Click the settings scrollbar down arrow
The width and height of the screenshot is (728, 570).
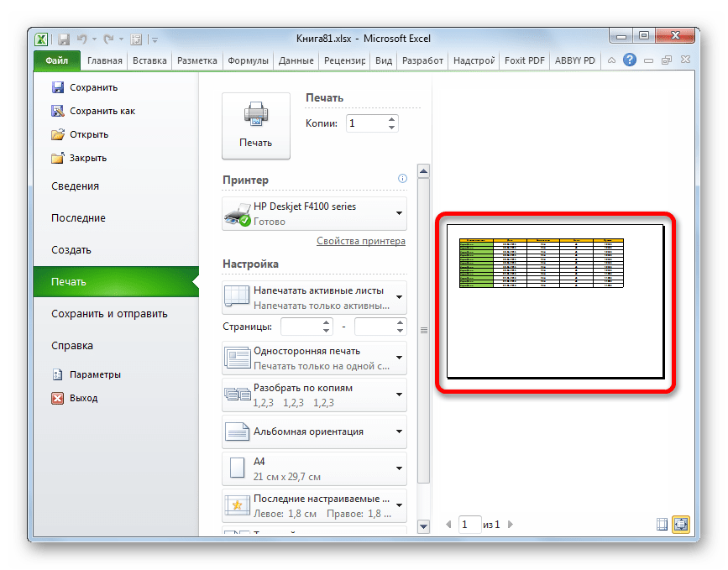point(423,526)
